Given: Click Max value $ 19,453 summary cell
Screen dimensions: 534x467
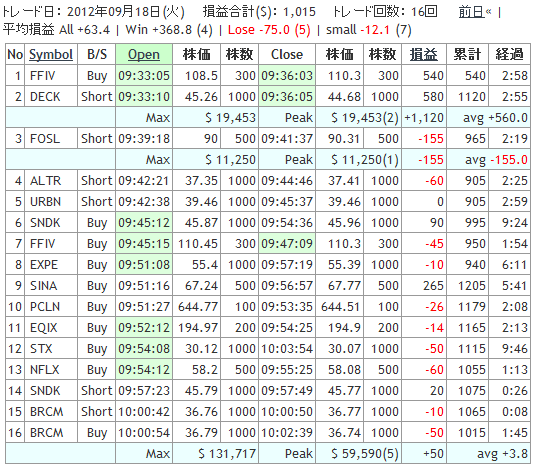Looking at the screenshot, I should point(216,118).
